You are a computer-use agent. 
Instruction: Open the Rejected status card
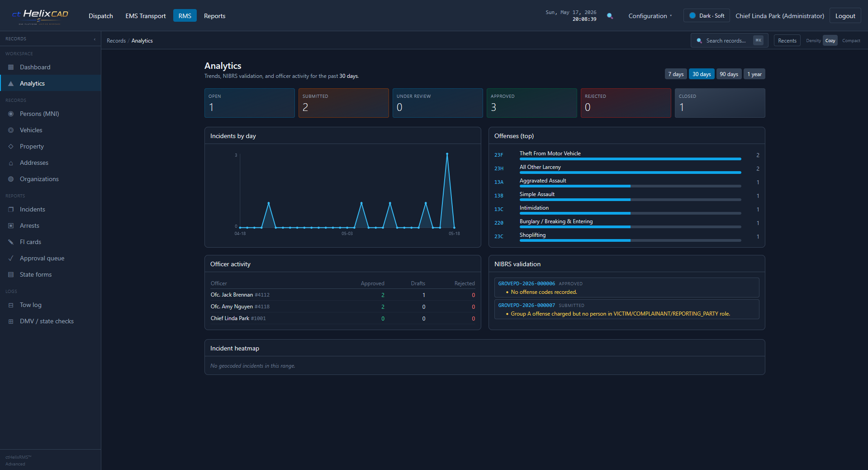(626, 103)
